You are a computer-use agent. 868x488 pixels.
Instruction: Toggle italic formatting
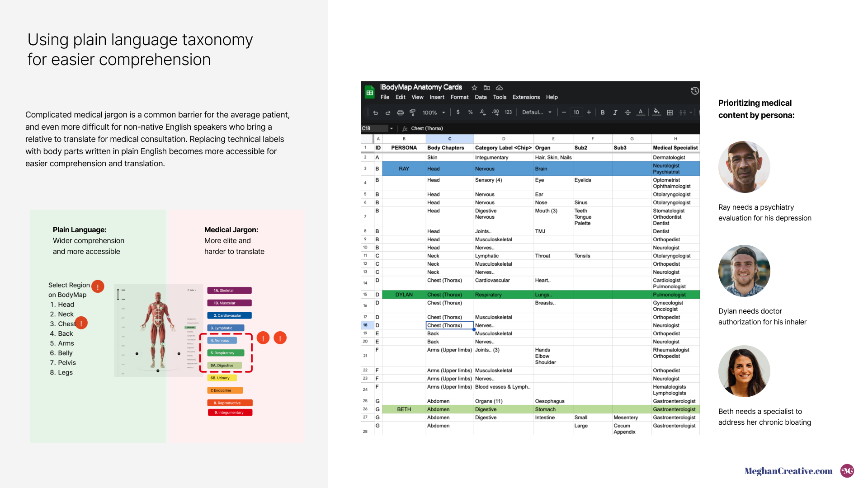(615, 113)
